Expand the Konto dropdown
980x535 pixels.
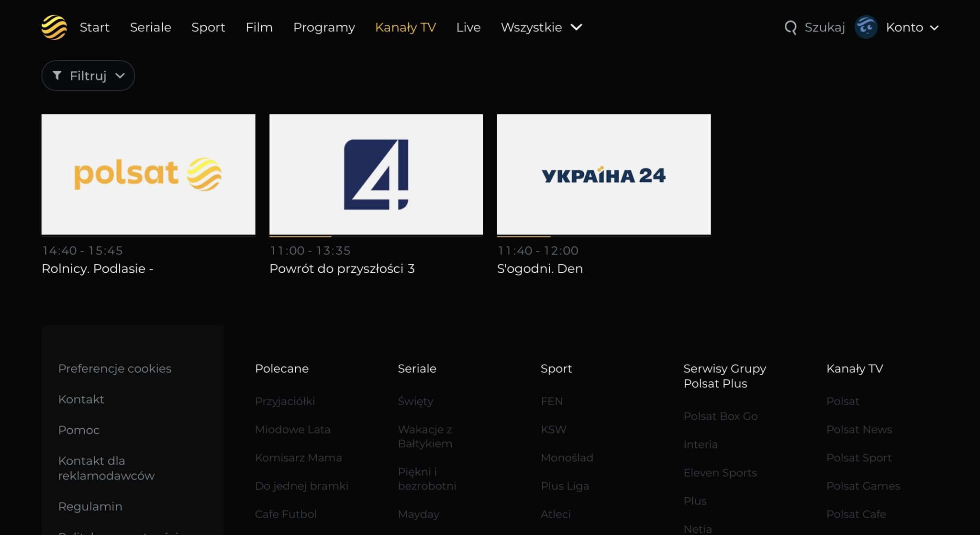pos(913,27)
